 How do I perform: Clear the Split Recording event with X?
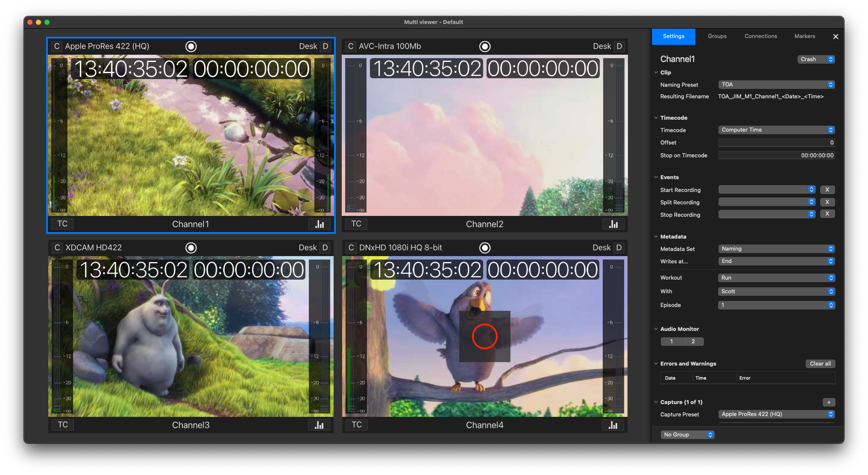(x=827, y=202)
